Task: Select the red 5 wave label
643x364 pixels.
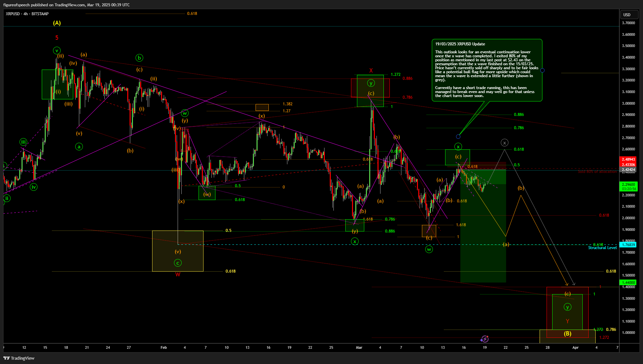Action: pyautogui.click(x=57, y=38)
